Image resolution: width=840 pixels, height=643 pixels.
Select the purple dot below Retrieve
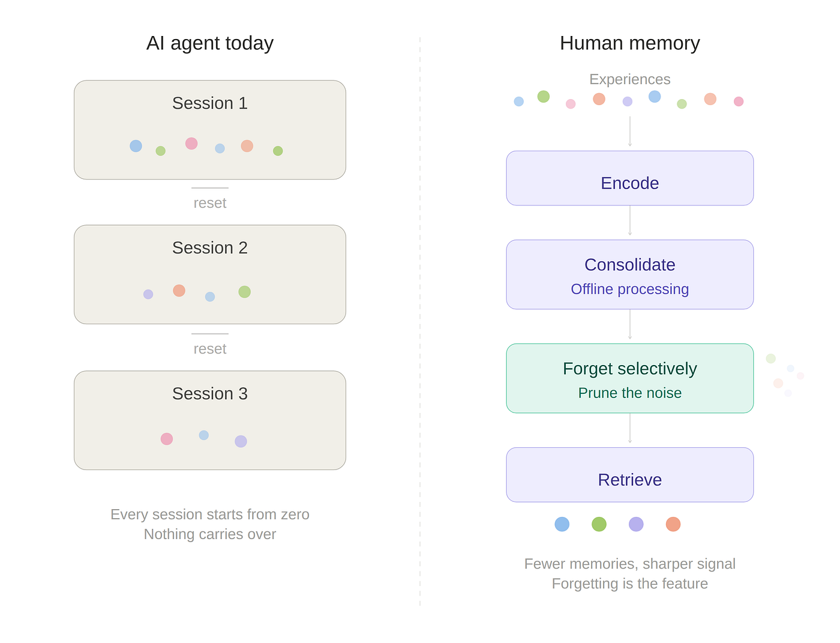pyautogui.click(x=636, y=524)
